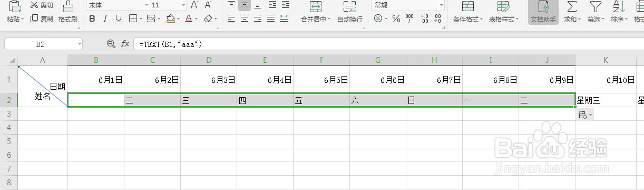Screen dimensions: 644x190
Task: Apply percent style icon
Action: point(396,19)
